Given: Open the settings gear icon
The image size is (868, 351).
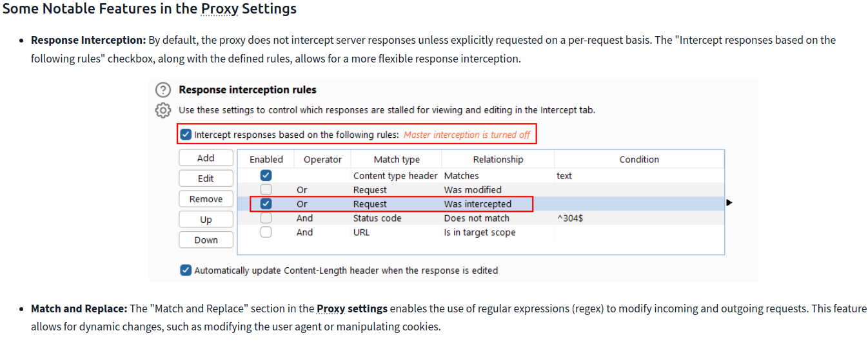Looking at the screenshot, I should [164, 110].
